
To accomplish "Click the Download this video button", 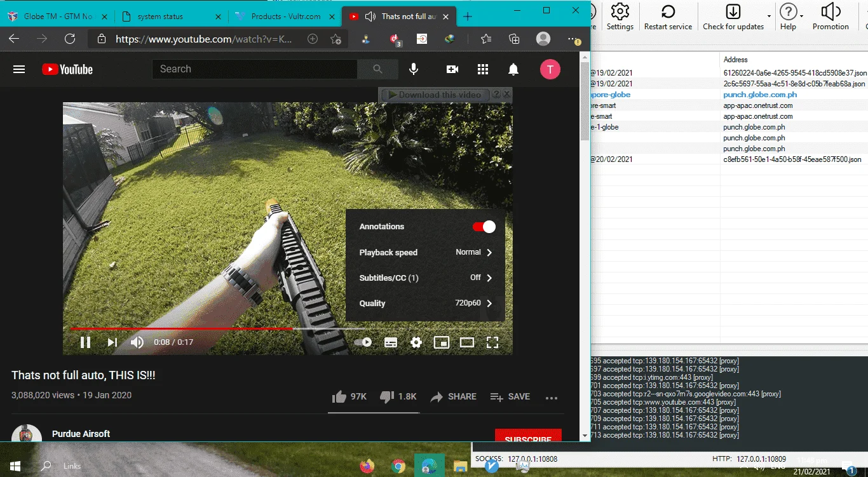I will [x=435, y=95].
